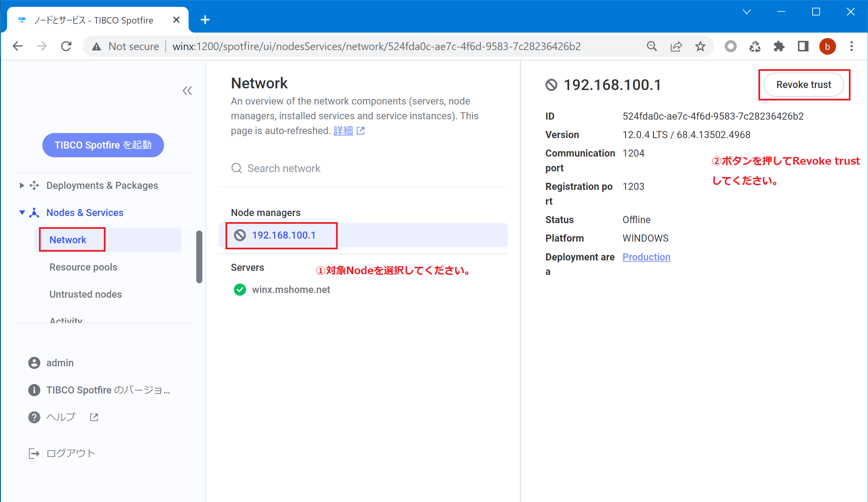
Task: Open Untrusted nodes in sidebar
Action: 85,294
